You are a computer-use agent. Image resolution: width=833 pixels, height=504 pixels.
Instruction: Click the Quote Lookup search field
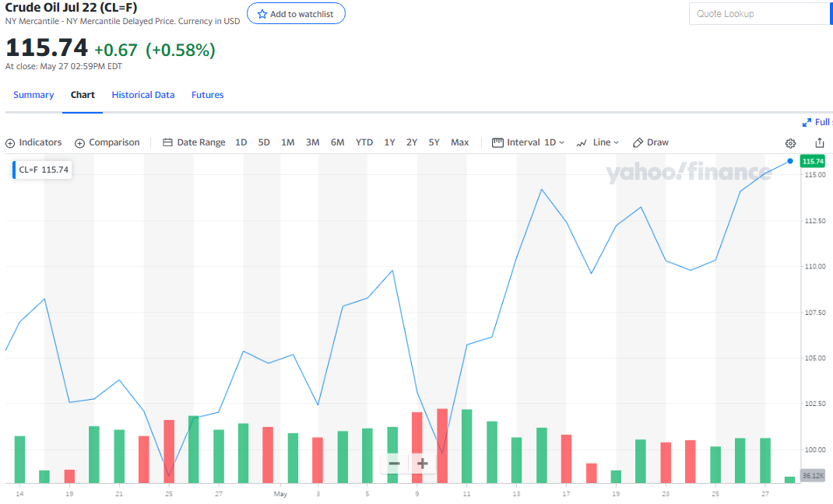761,14
